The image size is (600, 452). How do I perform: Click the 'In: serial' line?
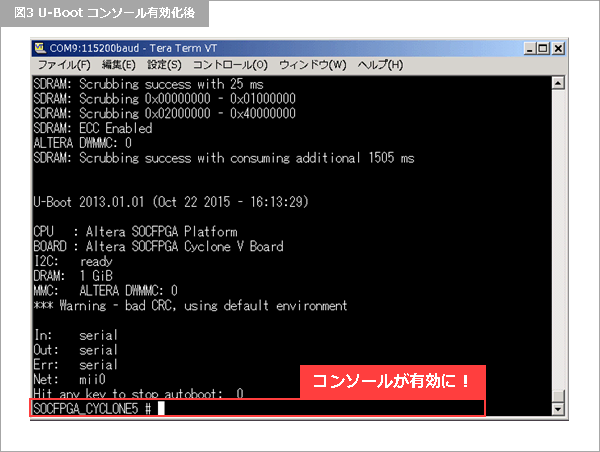75,335
